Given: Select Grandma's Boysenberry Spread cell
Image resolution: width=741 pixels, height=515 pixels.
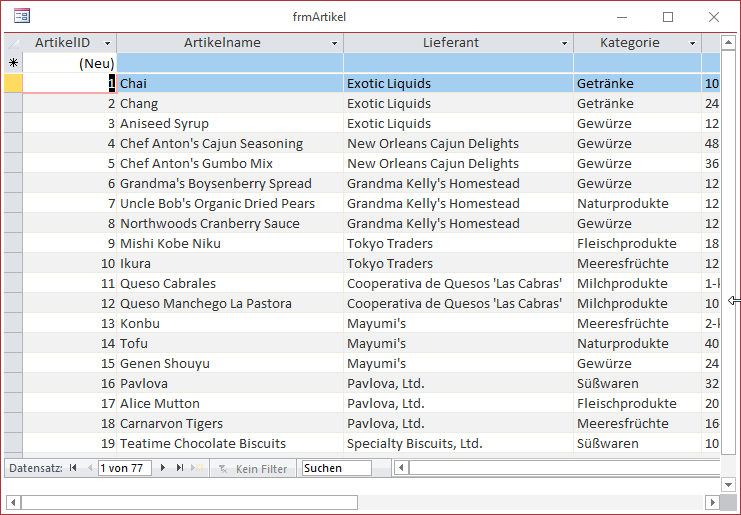Looking at the screenshot, I should (230, 183).
